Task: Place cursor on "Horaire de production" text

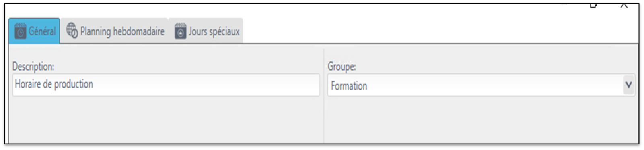Action: click(54, 84)
